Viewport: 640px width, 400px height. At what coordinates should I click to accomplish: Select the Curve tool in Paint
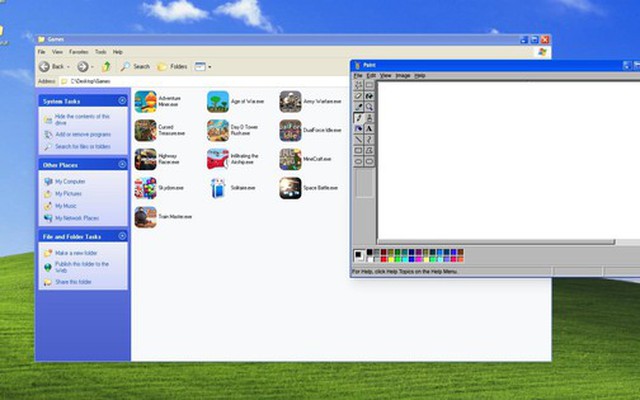pos(369,140)
